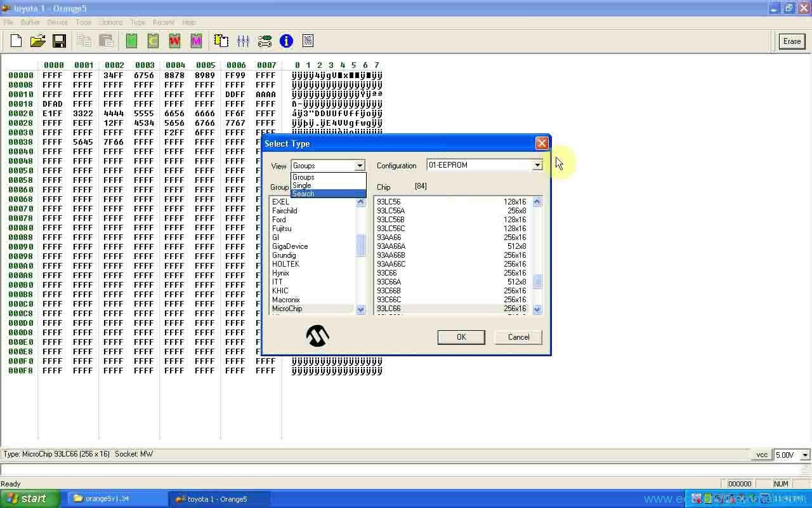812x508 pixels.
Task: Click hex cell 3322 in row 00020
Action: point(83,114)
